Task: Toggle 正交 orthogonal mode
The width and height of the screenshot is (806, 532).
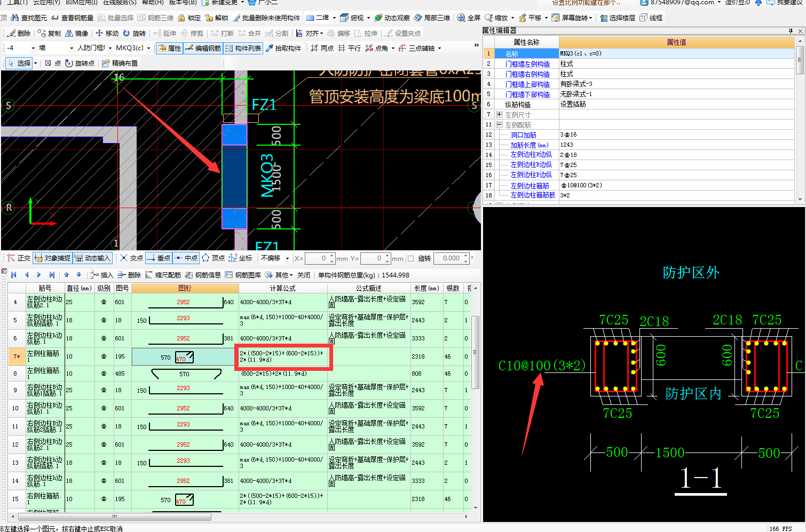Action: click(19, 258)
